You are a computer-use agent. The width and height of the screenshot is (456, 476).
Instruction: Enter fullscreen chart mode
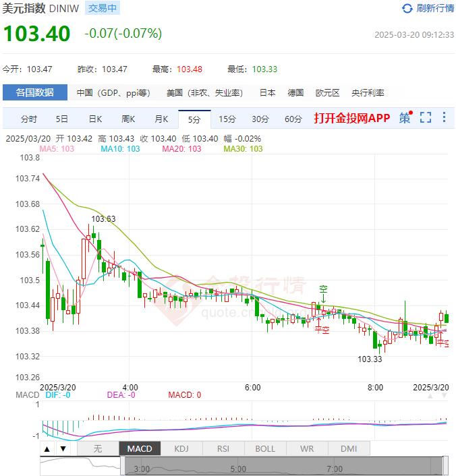[425, 118]
